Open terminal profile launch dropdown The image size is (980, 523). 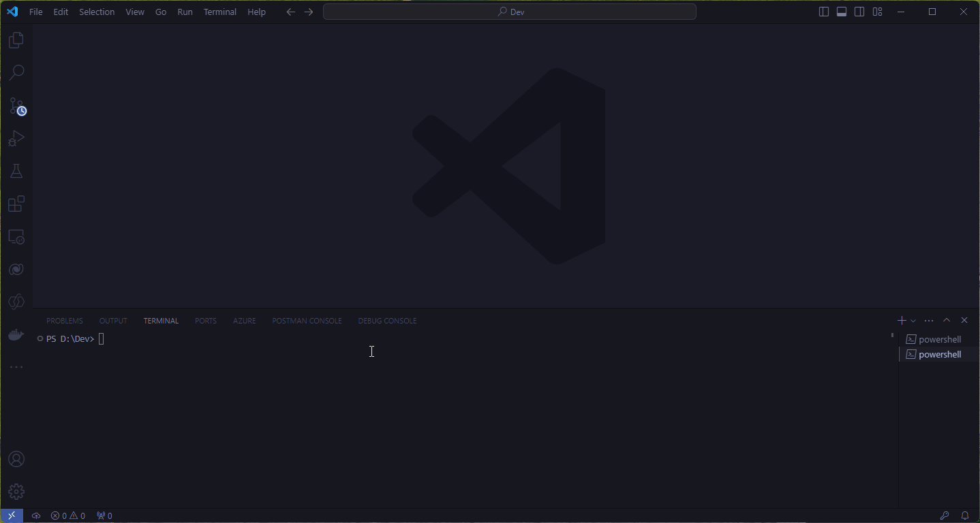click(x=913, y=320)
